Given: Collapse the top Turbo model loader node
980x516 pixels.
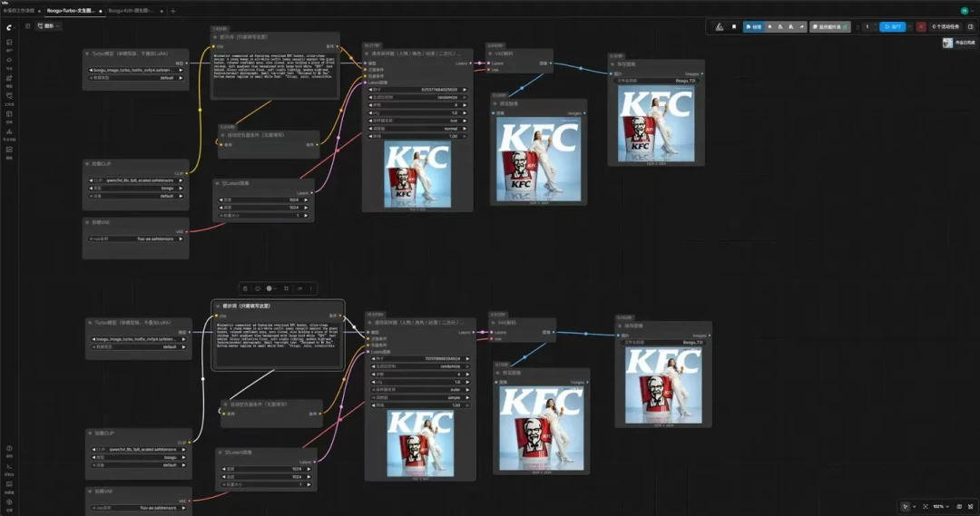Looking at the screenshot, I should click(87, 54).
